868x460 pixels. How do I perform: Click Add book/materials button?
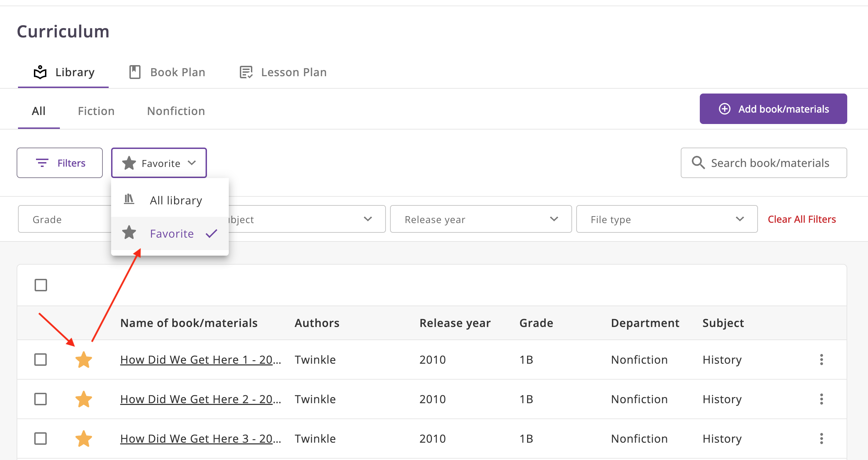[773, 109]
